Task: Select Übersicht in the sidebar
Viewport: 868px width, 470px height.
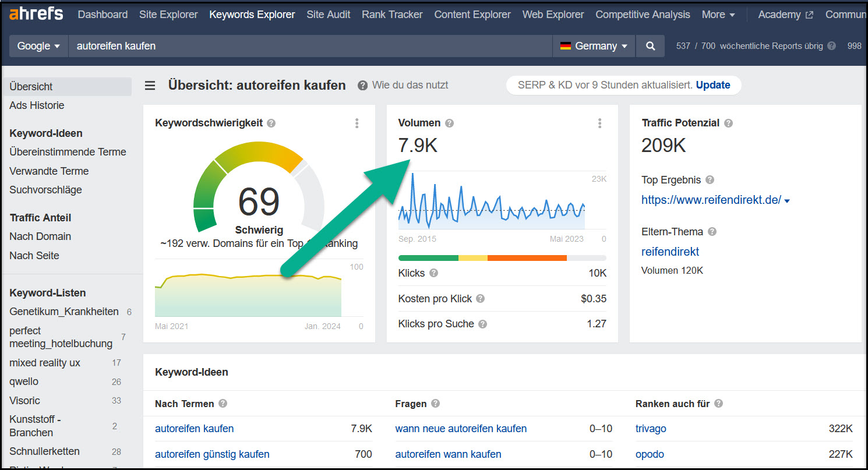Action: point(67,86)
